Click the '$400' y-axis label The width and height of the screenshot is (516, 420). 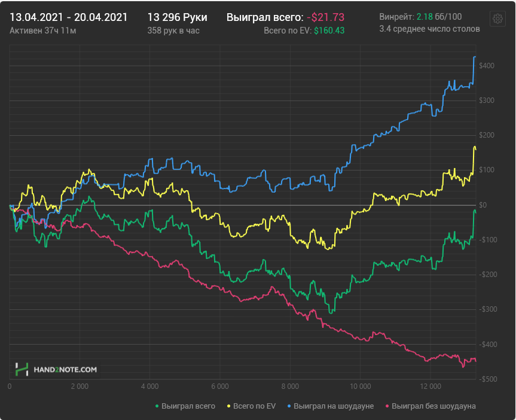point(487,66)
